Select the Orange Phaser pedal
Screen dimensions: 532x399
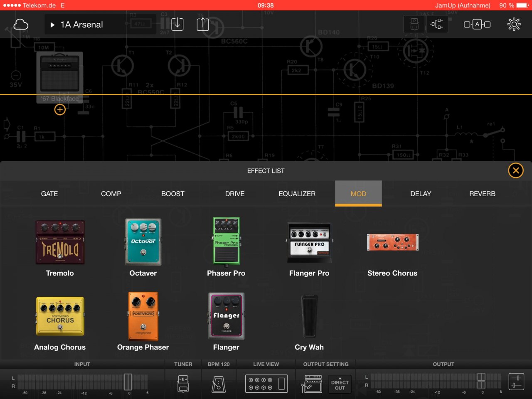click(143, 316)
